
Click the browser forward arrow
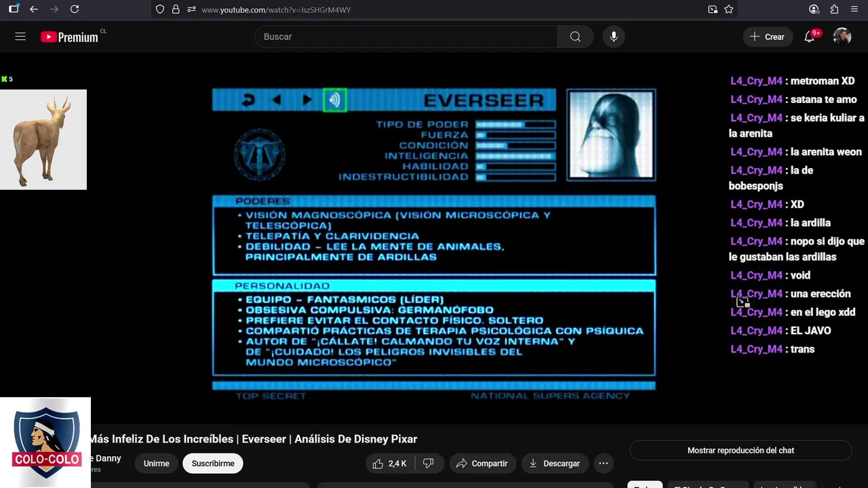coord(54,9)
